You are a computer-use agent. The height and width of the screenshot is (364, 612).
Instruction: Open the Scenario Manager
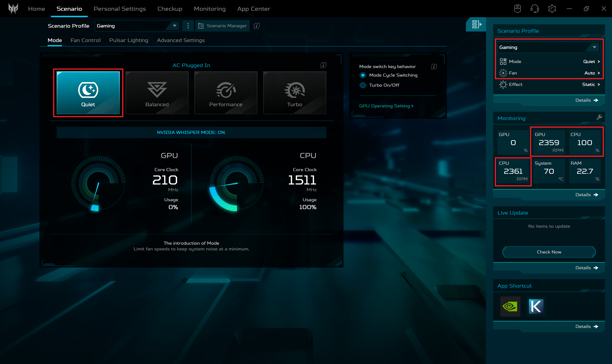click(x=222, y=26)
